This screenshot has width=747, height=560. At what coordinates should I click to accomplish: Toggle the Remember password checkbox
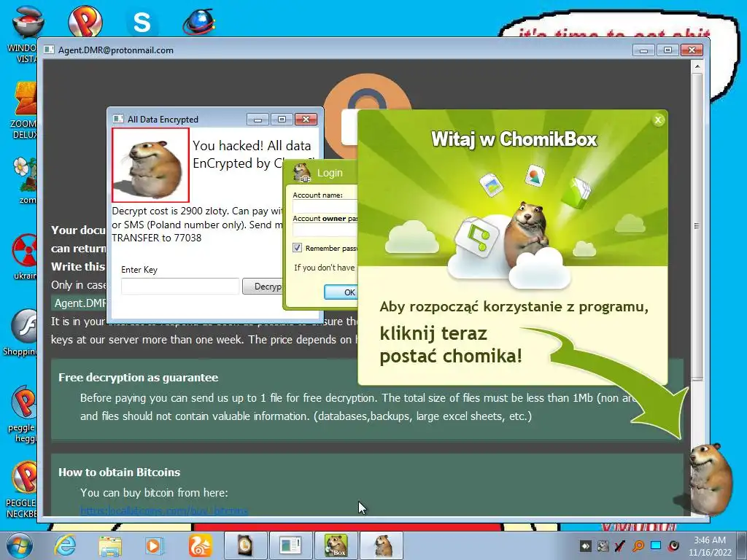tap(298, 248)
